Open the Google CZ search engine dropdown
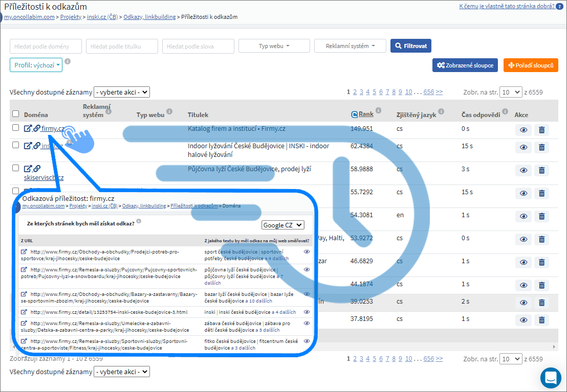Image resolution: width=567 pixels, height=392 pixels. 283,225
